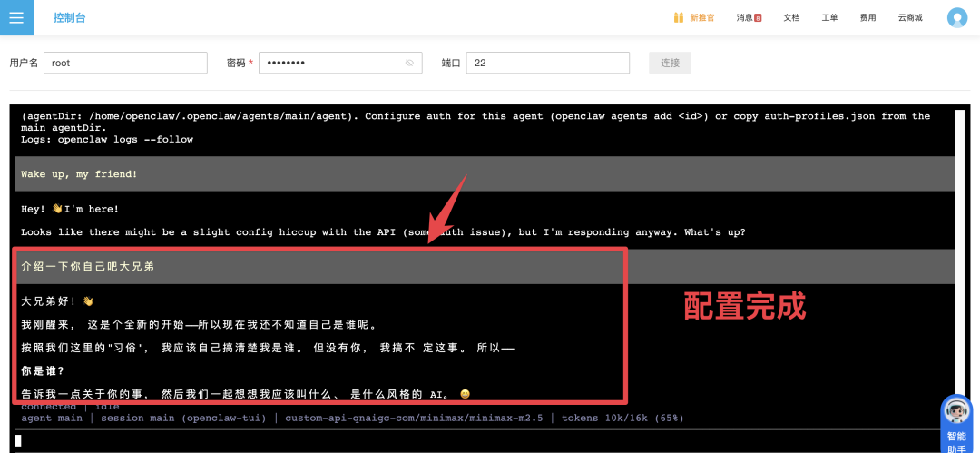The image size is (980, 453).
Task: Open the 工单 tickets menu
Action: coord(829,17)
